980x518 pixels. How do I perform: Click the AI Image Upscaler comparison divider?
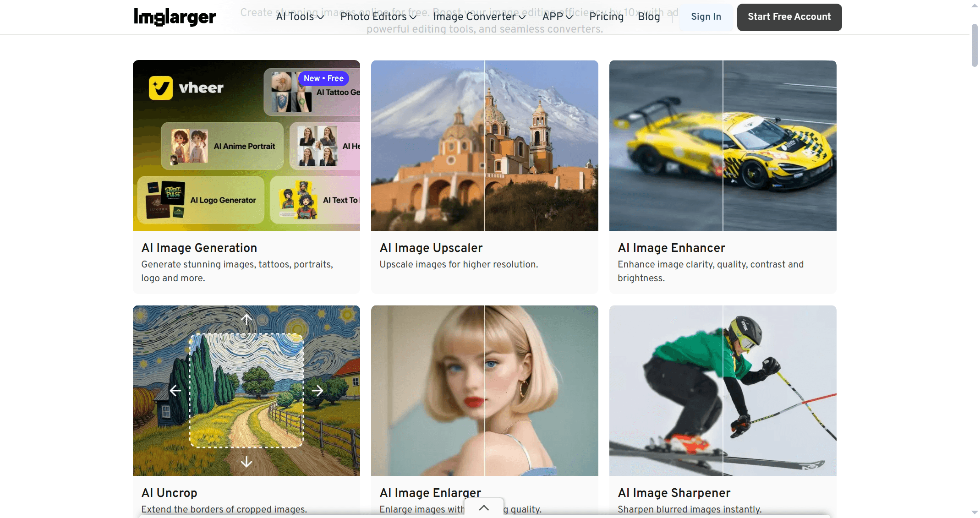click(x=485, y=146)
